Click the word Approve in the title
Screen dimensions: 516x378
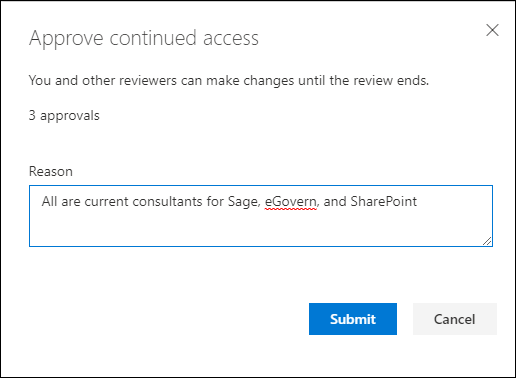[x=66, y=39]
